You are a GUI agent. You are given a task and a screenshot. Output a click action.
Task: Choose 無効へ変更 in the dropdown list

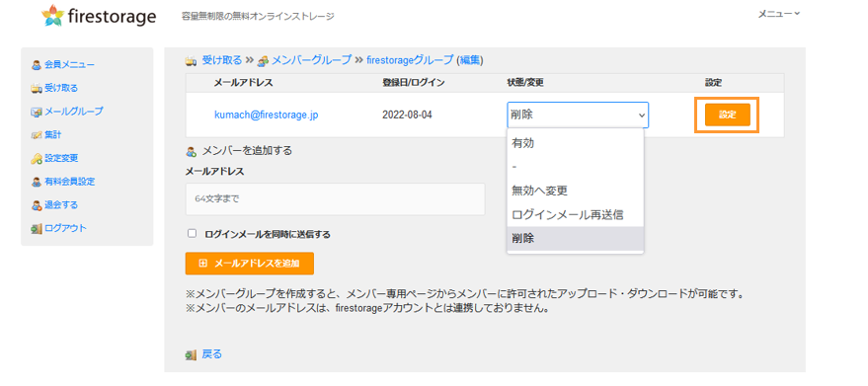point(575,191)
